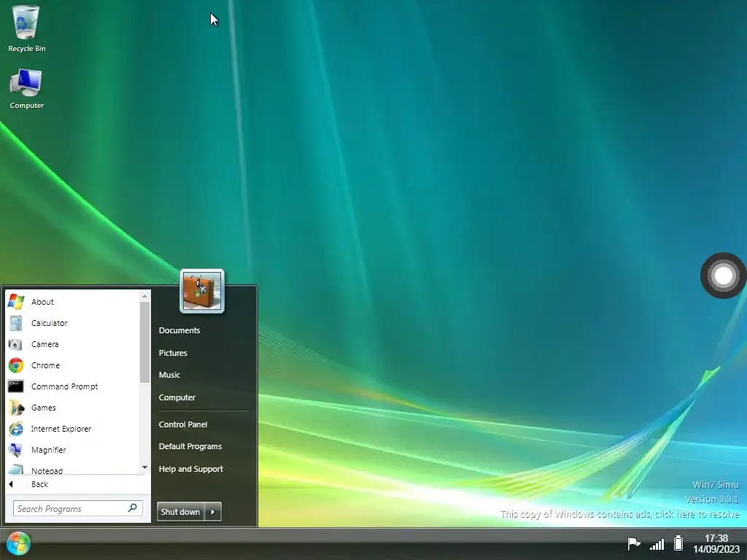This screenshot has width=747, height=560.
Task: Click the floating circular assistive button
Action: (x=723, y=275)
